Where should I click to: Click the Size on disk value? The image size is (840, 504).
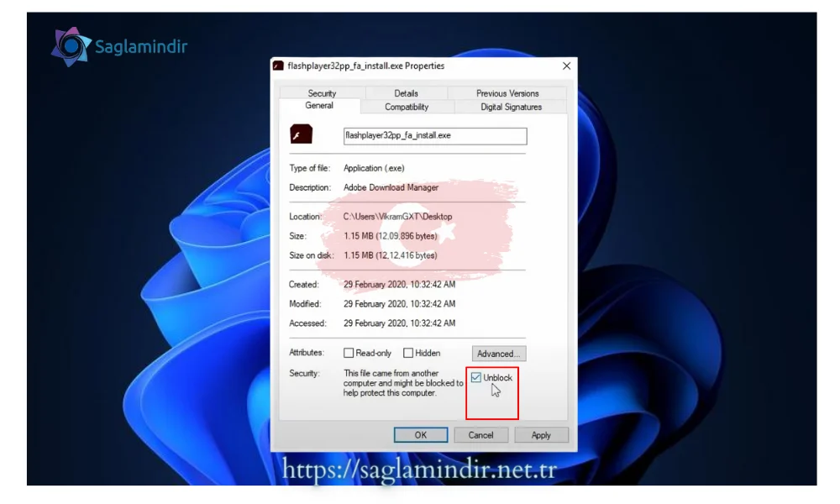(390, 255)
